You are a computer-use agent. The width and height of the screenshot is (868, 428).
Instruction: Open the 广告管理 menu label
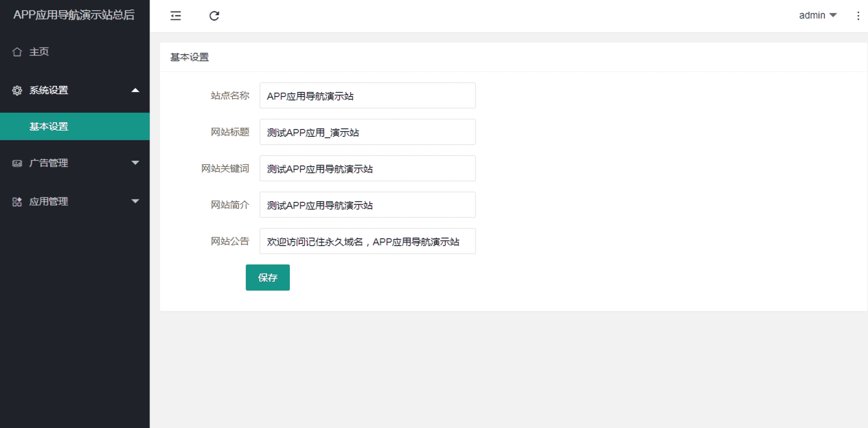click(49, 163)
